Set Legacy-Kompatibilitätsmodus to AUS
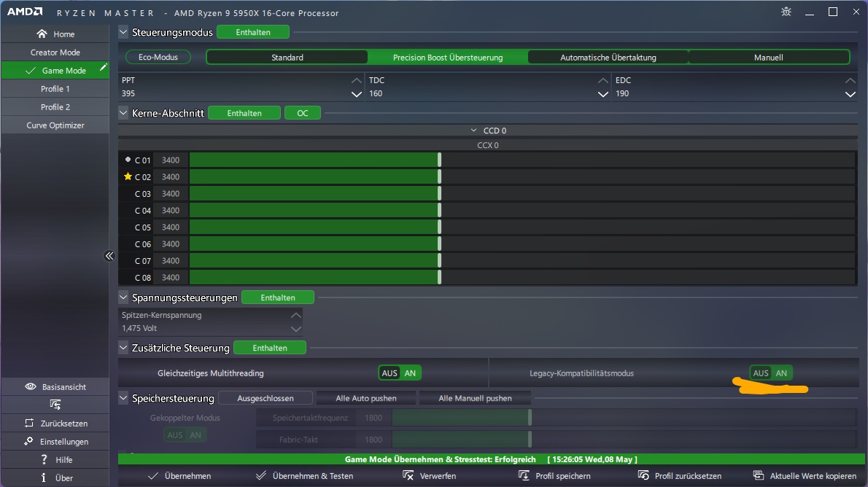 click(761, 373)
